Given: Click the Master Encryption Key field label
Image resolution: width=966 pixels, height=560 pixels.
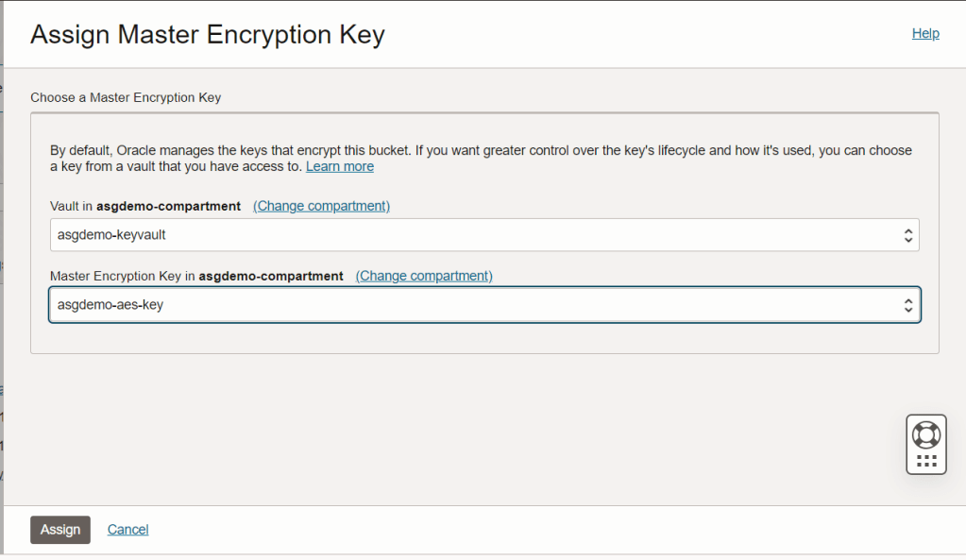Looking at the screenshot, I should (122, 276).
